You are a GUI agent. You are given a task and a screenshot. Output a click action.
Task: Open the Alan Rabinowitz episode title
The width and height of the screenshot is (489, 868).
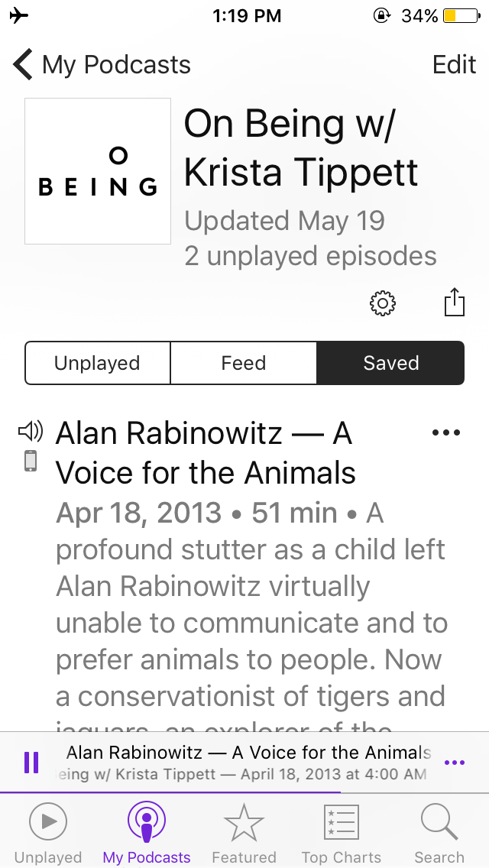pyautogui.click(x=205, y=453)
